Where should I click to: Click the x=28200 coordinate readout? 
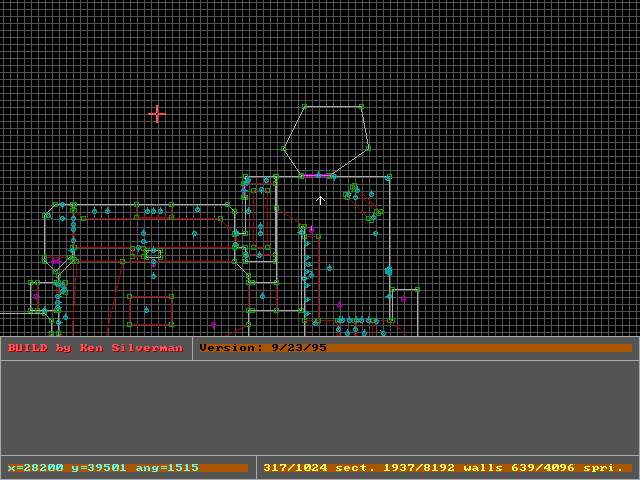click(x=36, y=468)
